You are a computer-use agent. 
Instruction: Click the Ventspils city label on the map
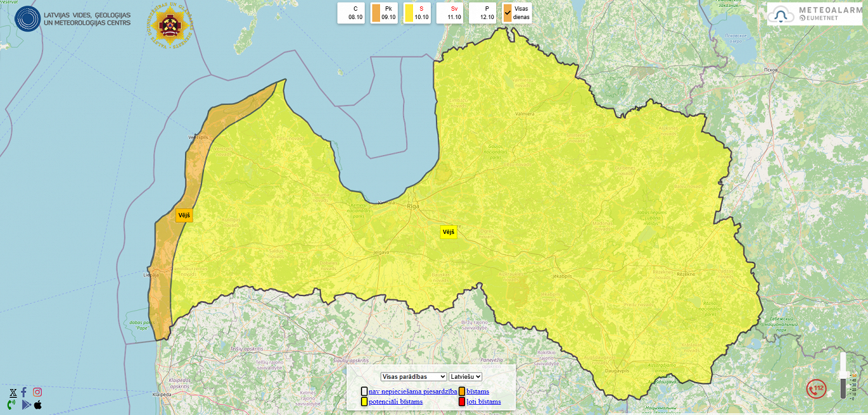[x=198, y=137]
